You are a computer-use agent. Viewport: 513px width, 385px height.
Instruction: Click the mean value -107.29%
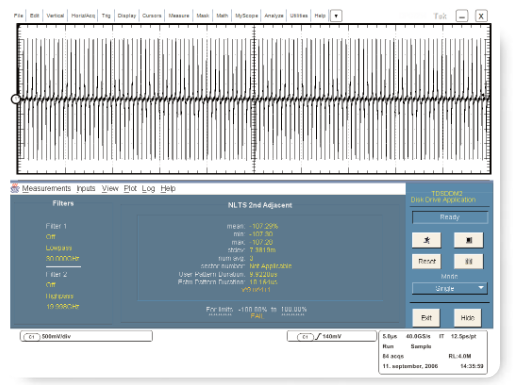click(263, 226)
